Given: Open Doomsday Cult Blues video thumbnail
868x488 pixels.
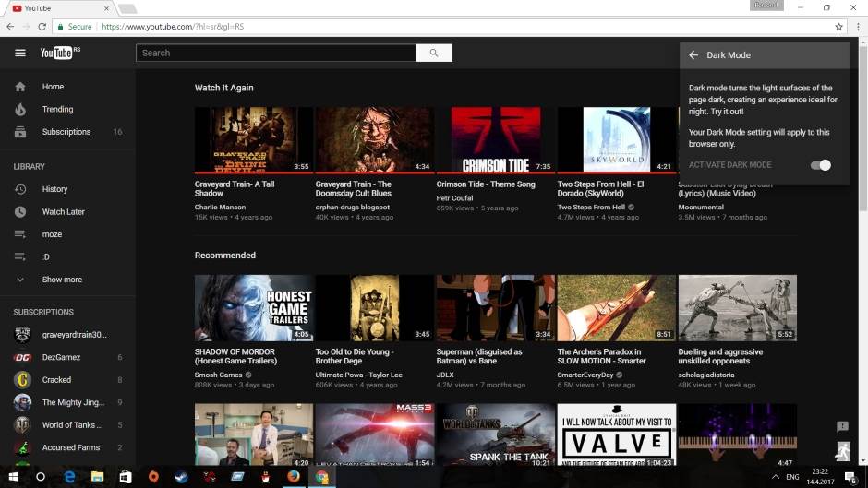Looking at the screenshot, I should [374, 140].
